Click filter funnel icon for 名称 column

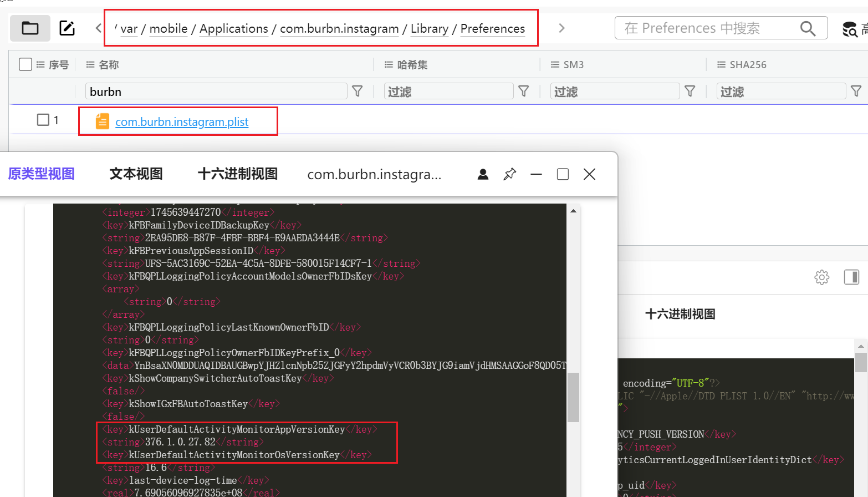358,91
